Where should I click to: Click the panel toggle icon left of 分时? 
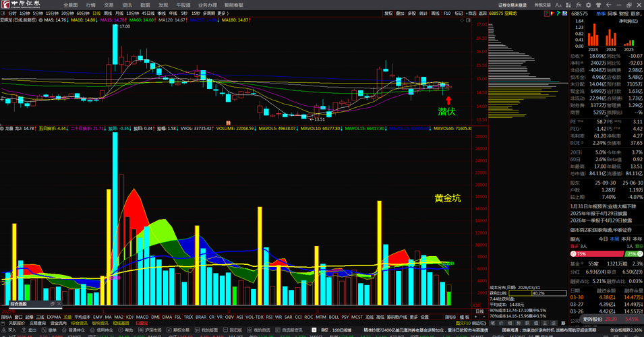point(3,13)
